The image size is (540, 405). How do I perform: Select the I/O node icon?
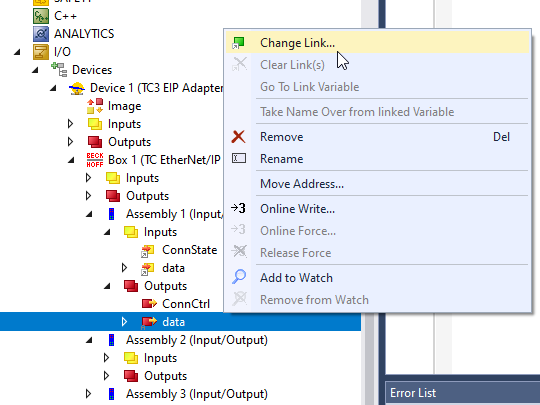click(x=41, y=52)
